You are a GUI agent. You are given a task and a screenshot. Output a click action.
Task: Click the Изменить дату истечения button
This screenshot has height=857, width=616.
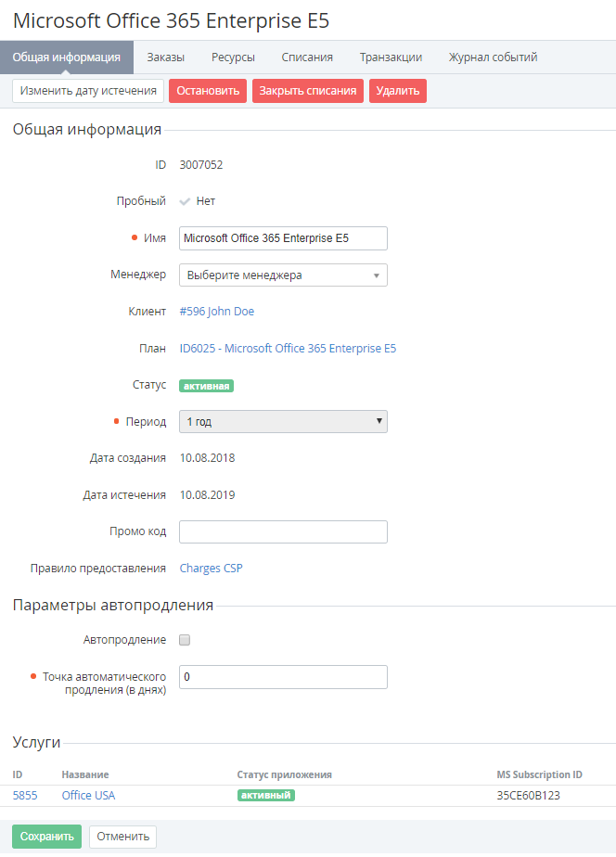(x=88, y=91)
